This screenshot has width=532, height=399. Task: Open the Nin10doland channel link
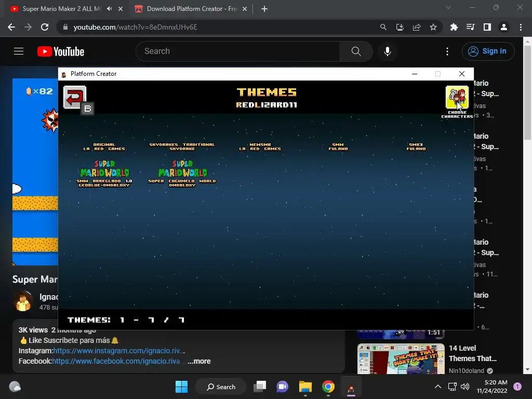[x=466, y=370]
